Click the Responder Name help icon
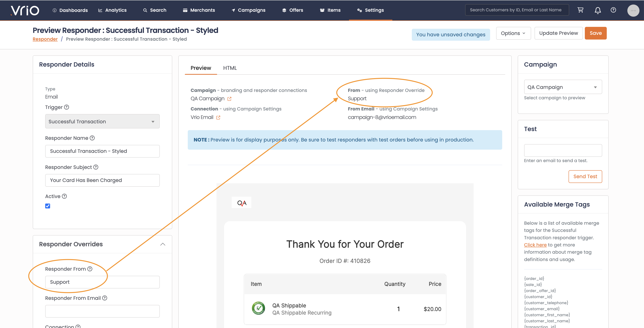 click(92, 138)
